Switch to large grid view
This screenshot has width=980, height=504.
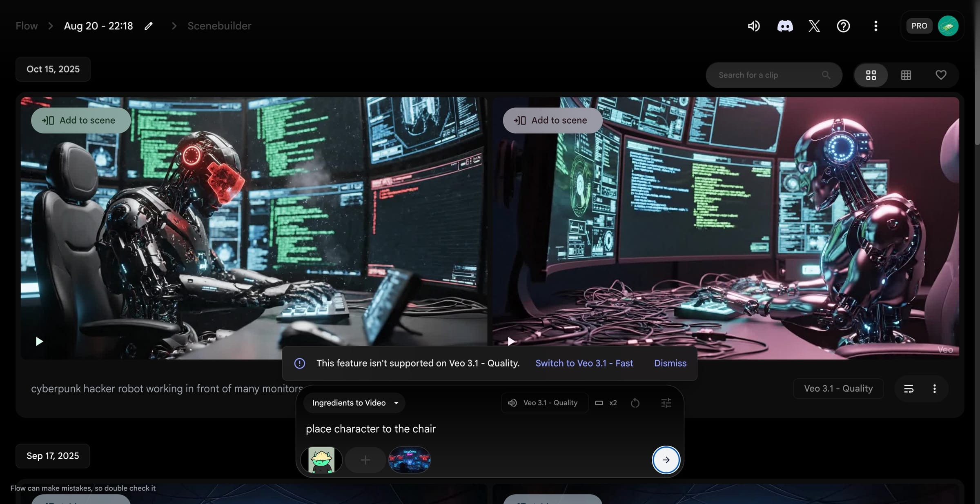click(871, 75)
